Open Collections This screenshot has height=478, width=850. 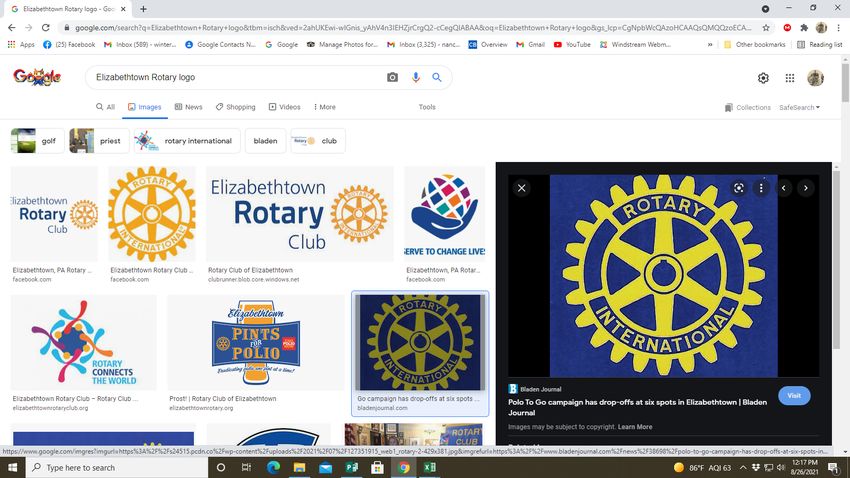click(x=748, y=107)
